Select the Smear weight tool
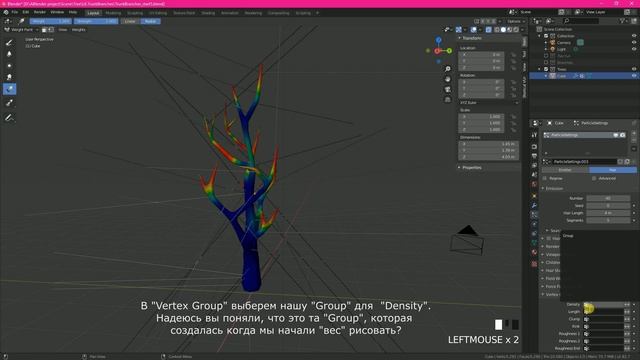Screen dimensions: 640x360 tap(9, 77)
